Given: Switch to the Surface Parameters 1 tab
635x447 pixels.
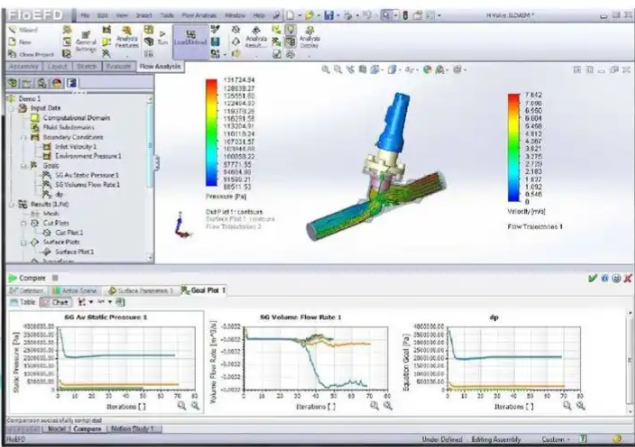Looking at the screenshot, I should click(139, 290).
